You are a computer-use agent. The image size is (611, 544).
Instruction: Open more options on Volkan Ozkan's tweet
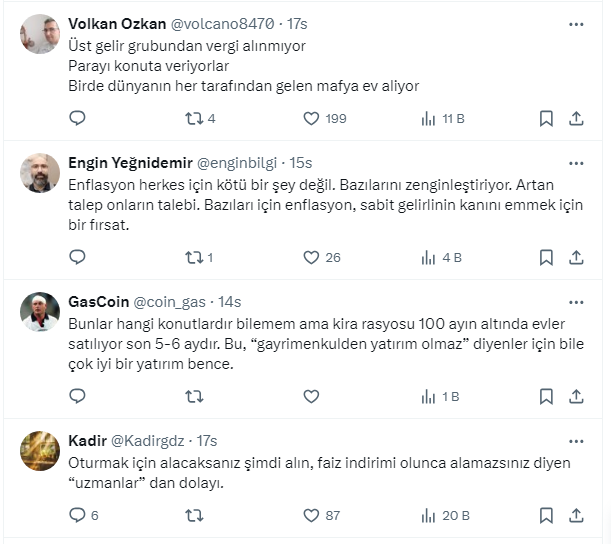[576, 23]
